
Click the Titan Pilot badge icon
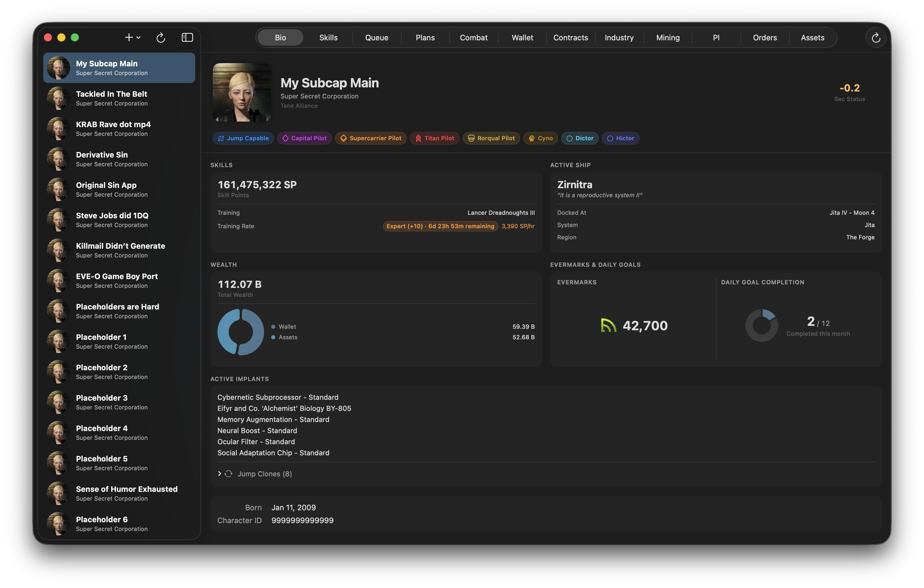[418, 138]
